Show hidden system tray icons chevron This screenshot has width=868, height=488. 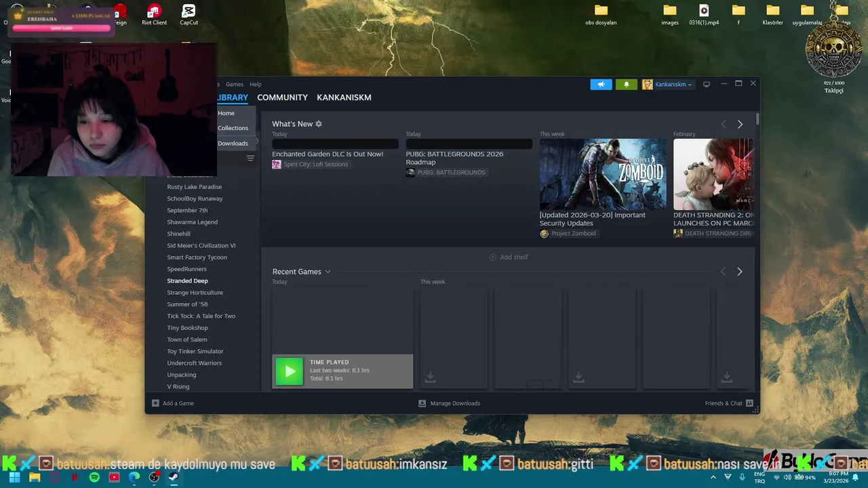pos(713,477)
